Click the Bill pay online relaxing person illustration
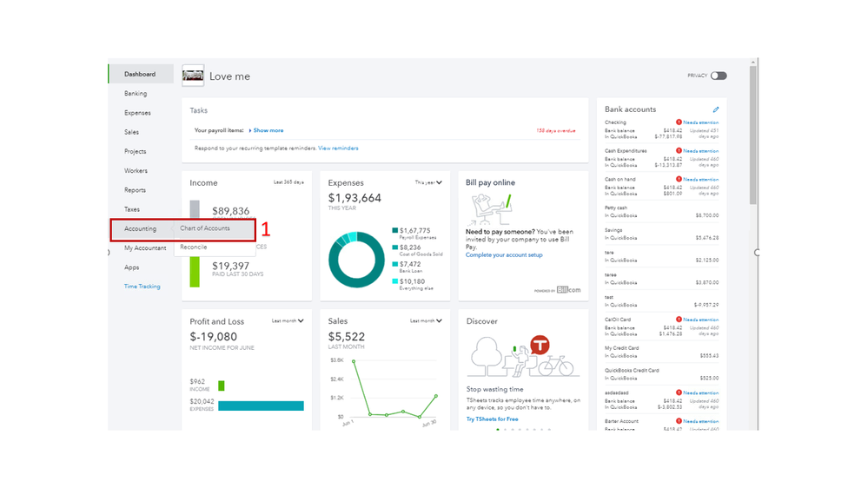The width and height of the screenshot is (868, 488). point(492,208)
